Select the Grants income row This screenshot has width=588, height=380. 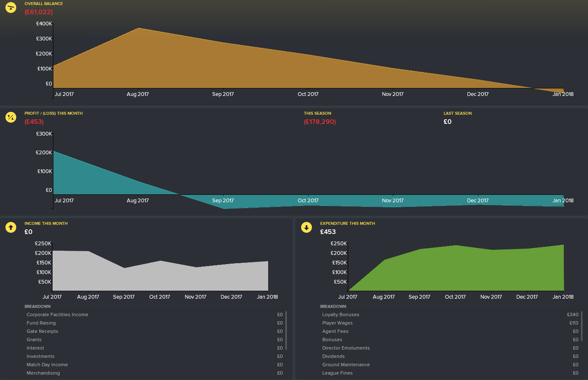(155, 340)
